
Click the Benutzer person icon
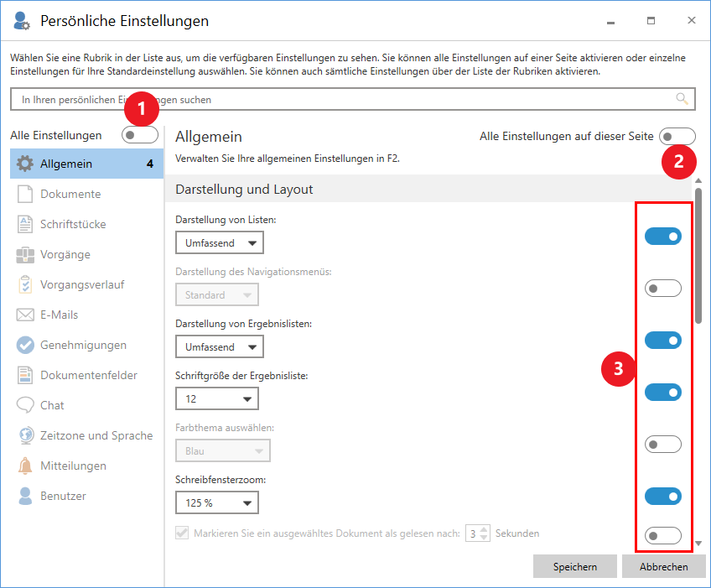click(x=25, y=496)
